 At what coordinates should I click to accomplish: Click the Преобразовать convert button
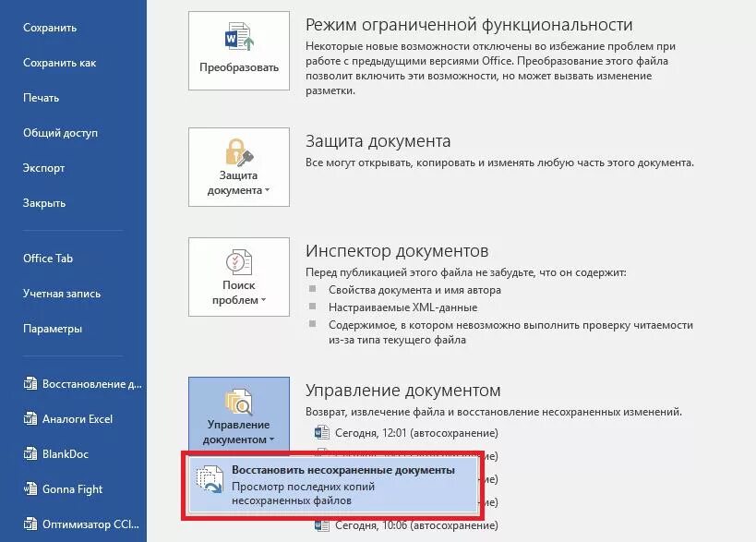(239, 51)
